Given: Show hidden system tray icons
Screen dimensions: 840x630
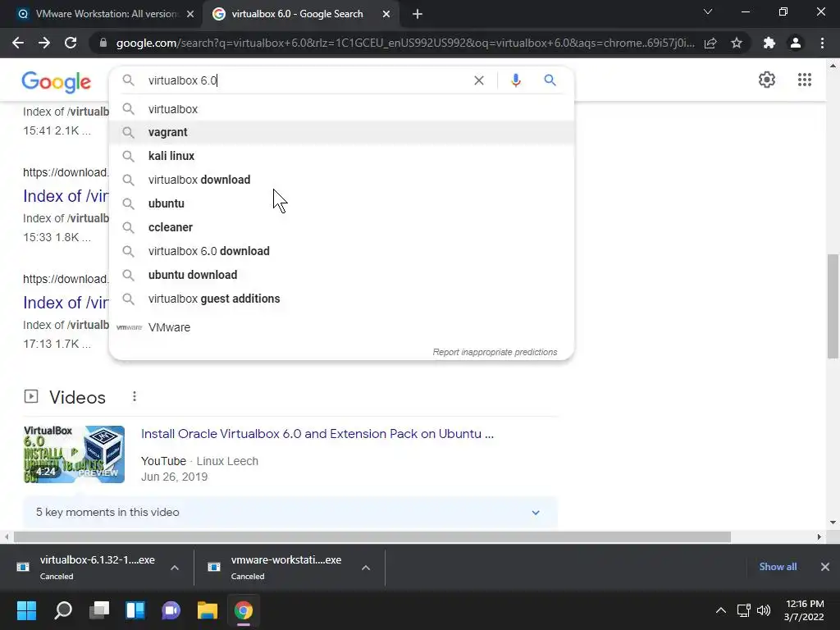Looking at the screenshot, I should point(721,610).
